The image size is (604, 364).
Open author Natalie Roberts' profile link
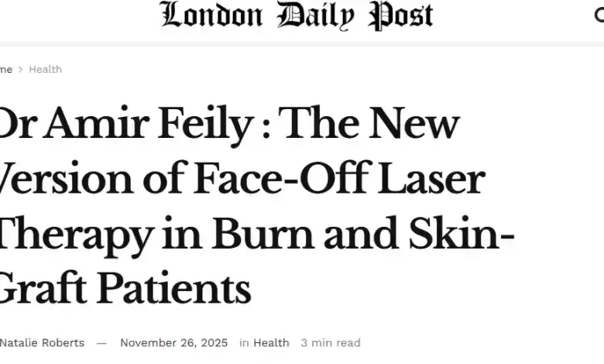[x=42, y=342]
